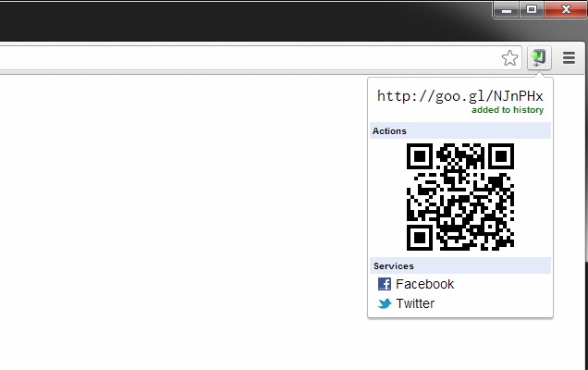The image size is (588, 370).
Task: Click the Facebook logo icon
Action: click(385, 284)
